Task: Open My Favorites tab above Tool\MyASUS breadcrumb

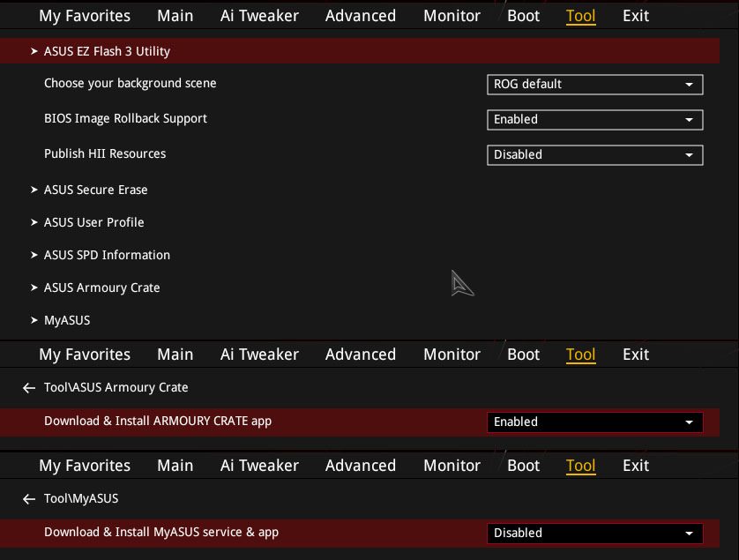Action: point(85,466)
